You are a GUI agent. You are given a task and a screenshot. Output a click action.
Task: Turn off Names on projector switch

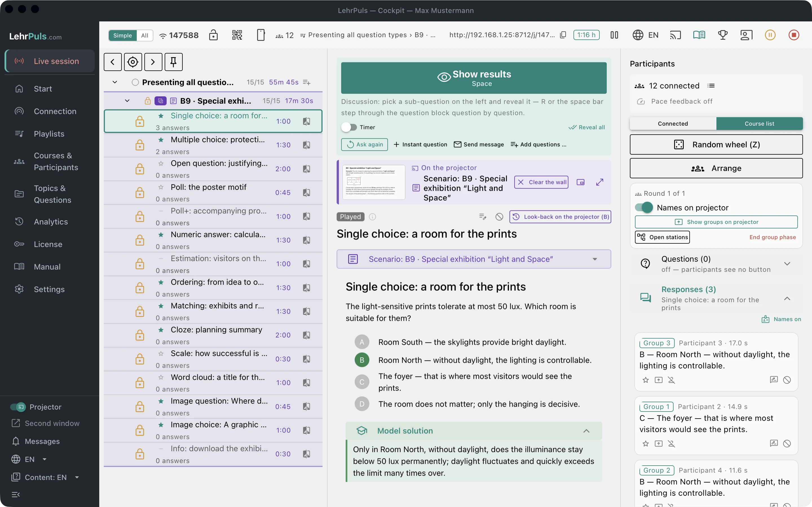coord(644,208)
